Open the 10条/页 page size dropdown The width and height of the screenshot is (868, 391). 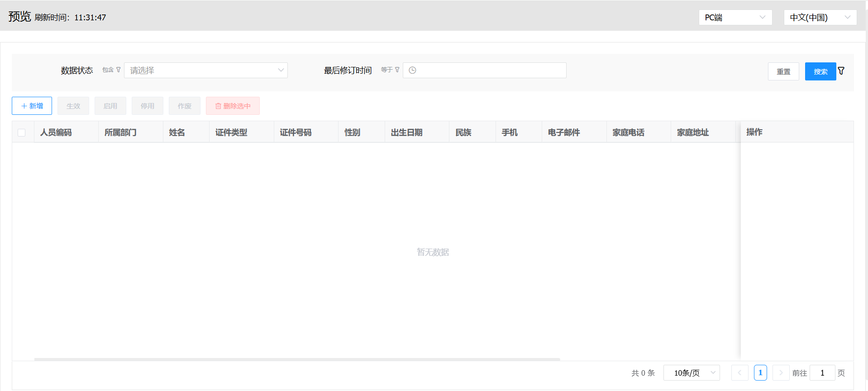[692, 373]
